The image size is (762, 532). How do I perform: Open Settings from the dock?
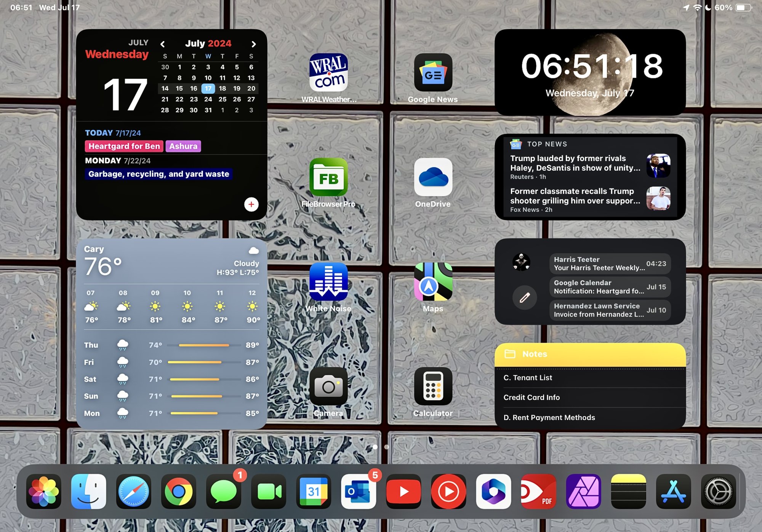tap(718, 491)
